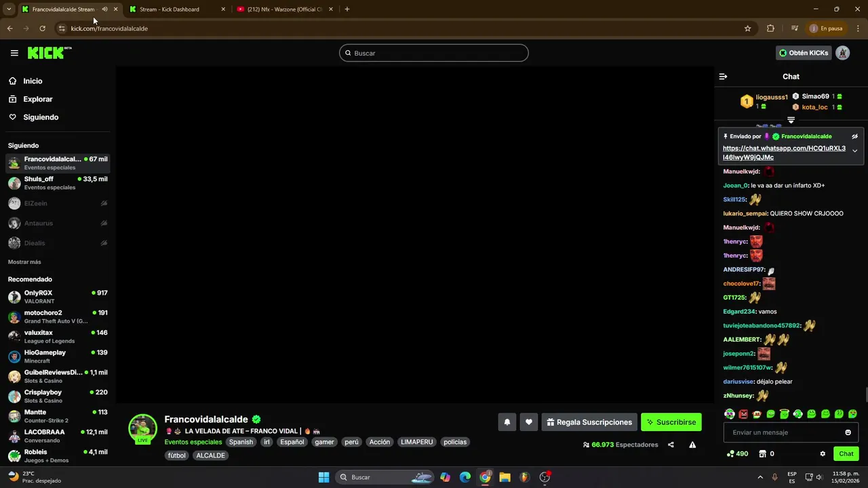Open Siguiendo in sidebar
Image resolution: width=868 pixels, height=488 pixels.
point(41,117)
